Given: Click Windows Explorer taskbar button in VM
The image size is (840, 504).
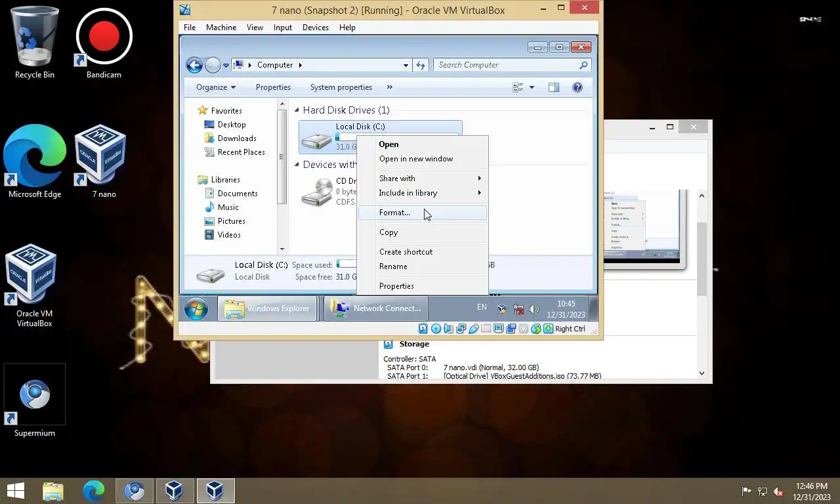Looking at the screenshot, I should (267, 308).
